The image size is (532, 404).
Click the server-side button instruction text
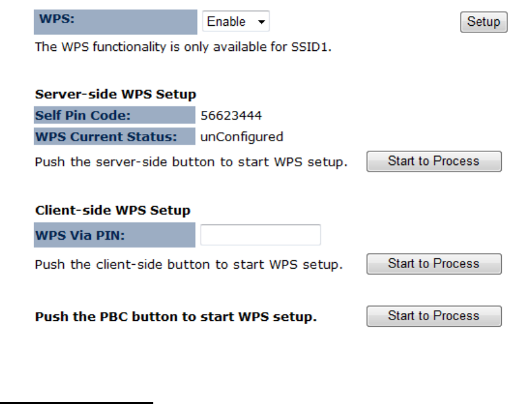(x=191, y=162)
